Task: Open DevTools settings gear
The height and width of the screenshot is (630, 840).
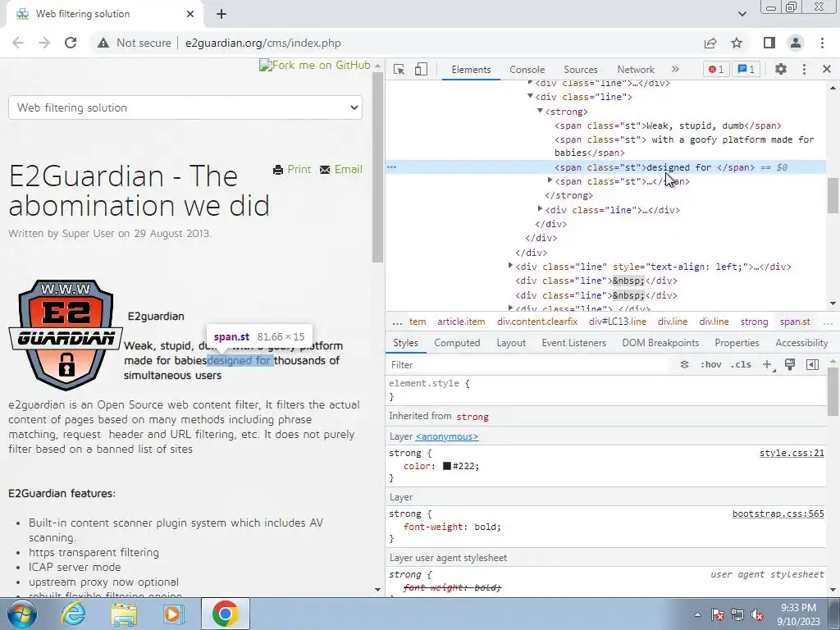Action: point(781,69)
